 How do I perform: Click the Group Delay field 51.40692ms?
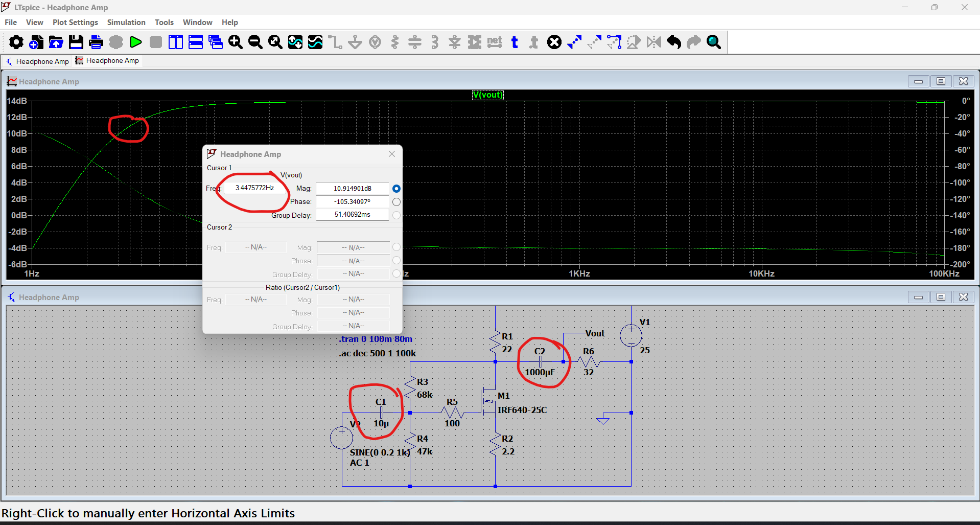pyautogui.click(x=353, y=215)
